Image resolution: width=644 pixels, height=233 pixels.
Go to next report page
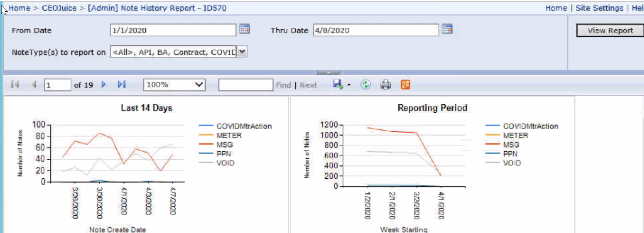point(103,84)
